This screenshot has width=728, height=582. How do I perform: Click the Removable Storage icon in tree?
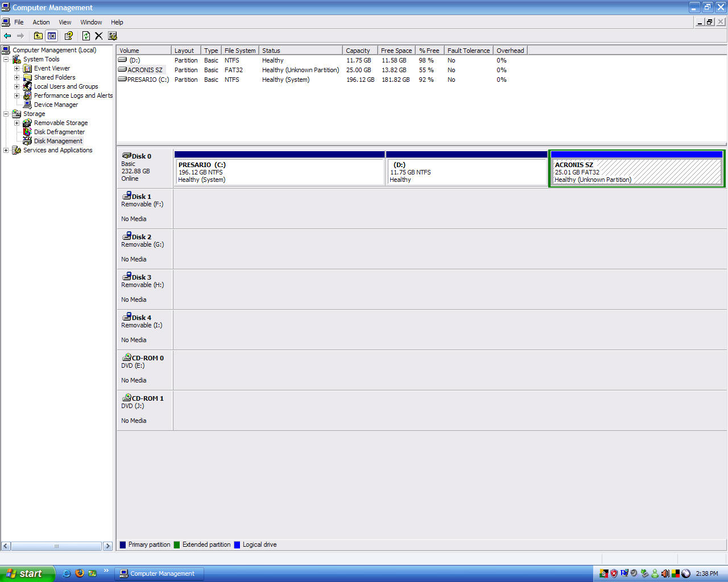coord(27,123)
